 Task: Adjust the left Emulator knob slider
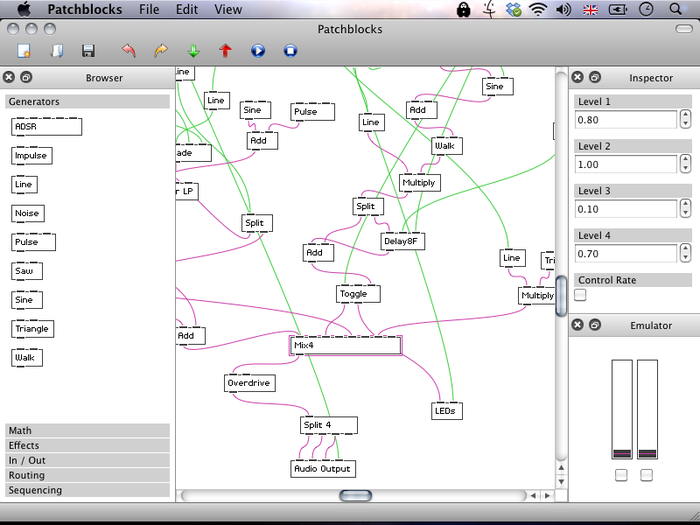click(621, 410)
